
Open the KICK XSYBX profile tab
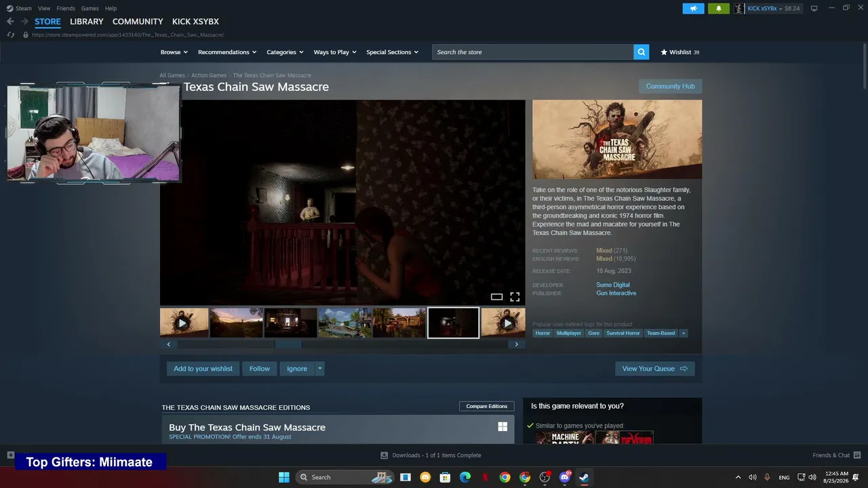coord(195,22)
